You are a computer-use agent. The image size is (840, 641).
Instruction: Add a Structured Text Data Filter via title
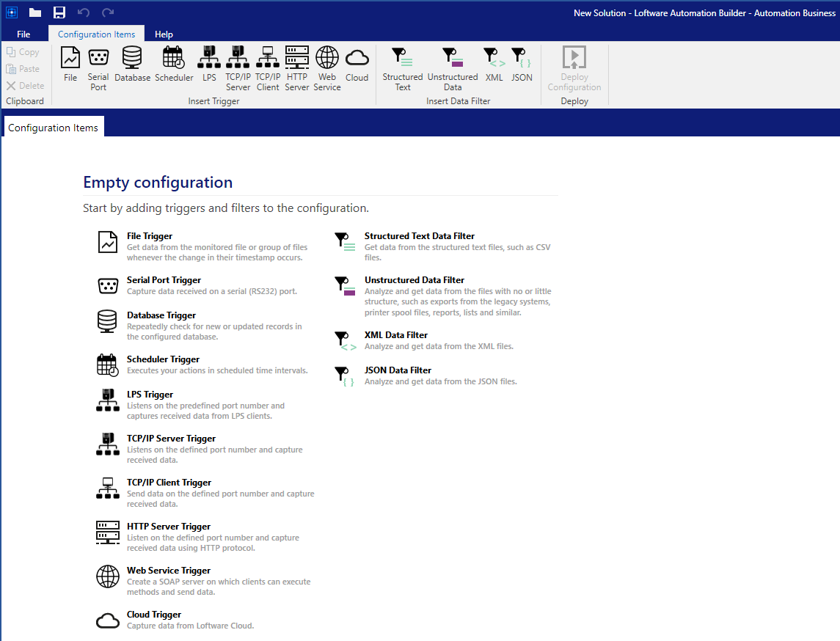[x=420, y=236]
